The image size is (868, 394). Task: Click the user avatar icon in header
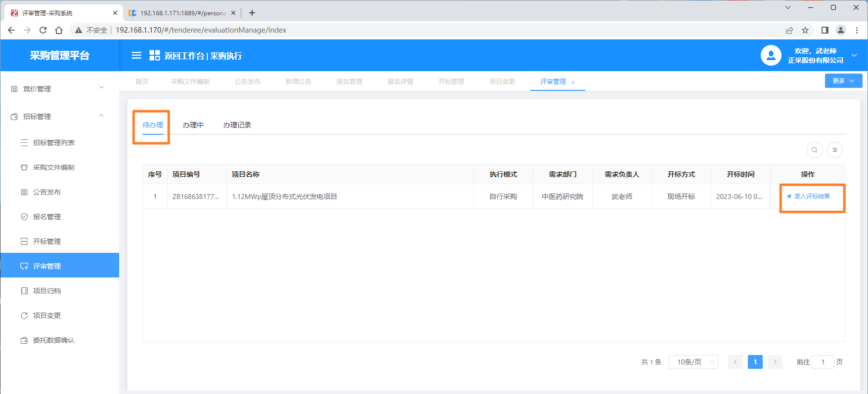pos(771,56)
